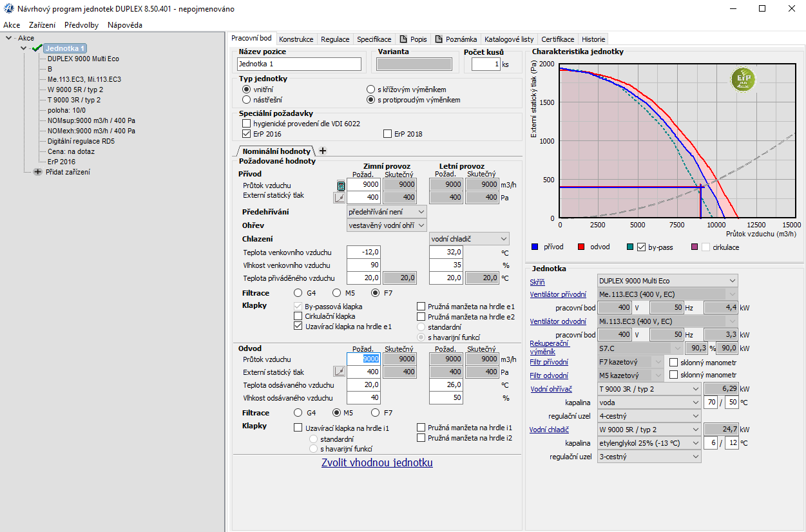The image size is (806, 532).
Task: Select the nástřešní unit type radio
Action: tap(246, 100)
